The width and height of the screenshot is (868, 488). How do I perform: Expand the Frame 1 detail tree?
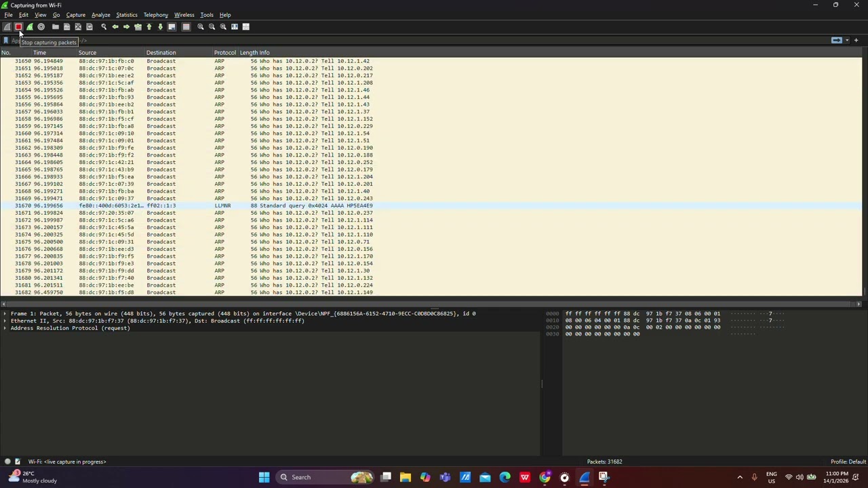[x=5, y=314]
